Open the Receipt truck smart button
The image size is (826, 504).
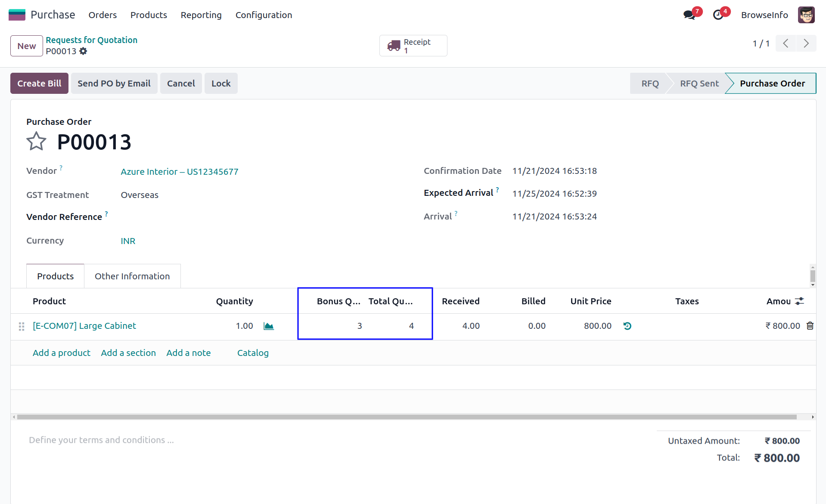[413, 46]
